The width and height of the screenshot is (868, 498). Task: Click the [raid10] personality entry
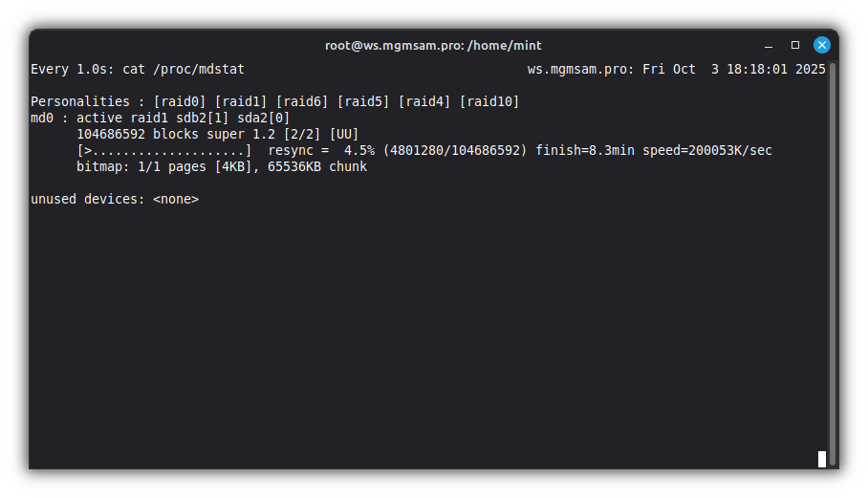[489, 101]
